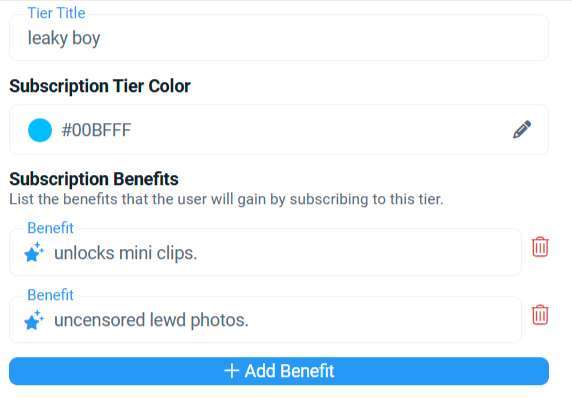Click the Subscription Tier Color heading

point(100,86)
